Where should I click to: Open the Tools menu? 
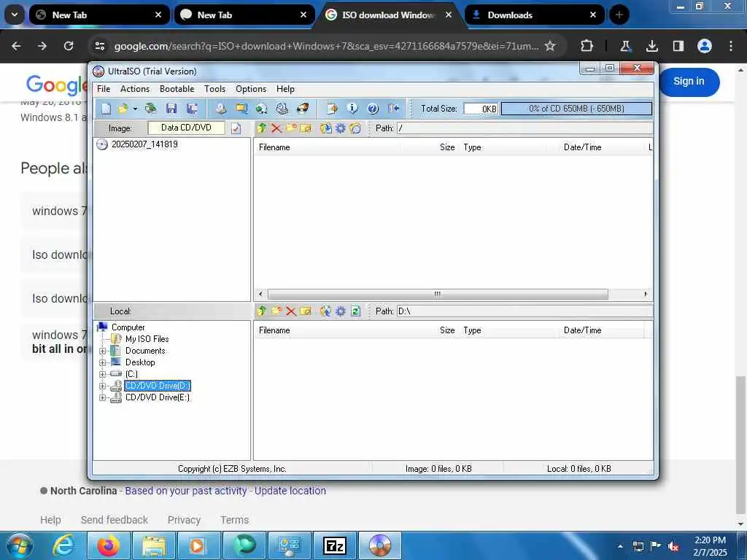coord(215,89)
